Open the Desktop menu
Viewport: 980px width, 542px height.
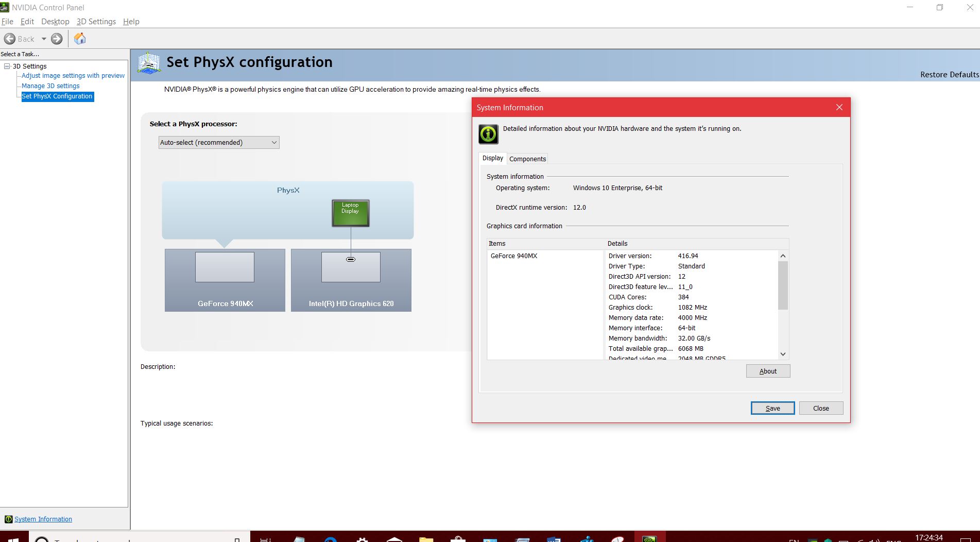click(x=55, y=22)
